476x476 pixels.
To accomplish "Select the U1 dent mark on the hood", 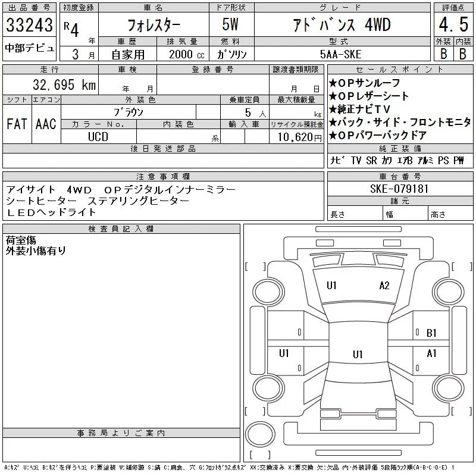I will 331,286.
